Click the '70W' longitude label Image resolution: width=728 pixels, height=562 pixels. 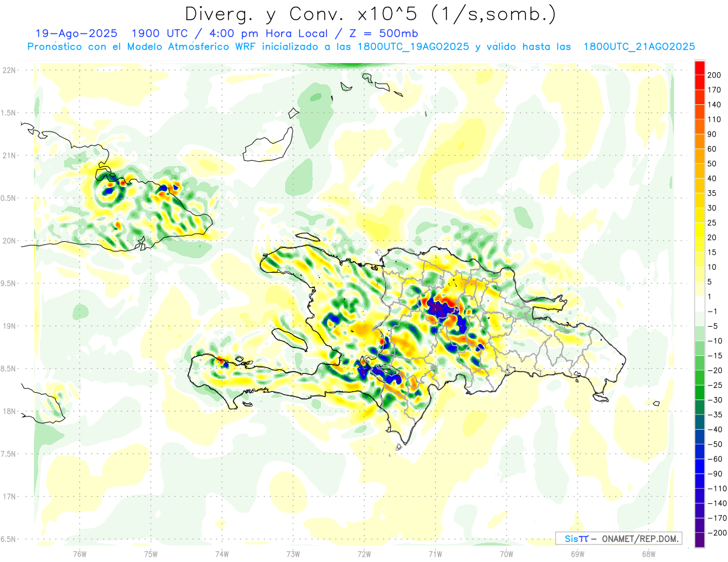coord(507,554)
